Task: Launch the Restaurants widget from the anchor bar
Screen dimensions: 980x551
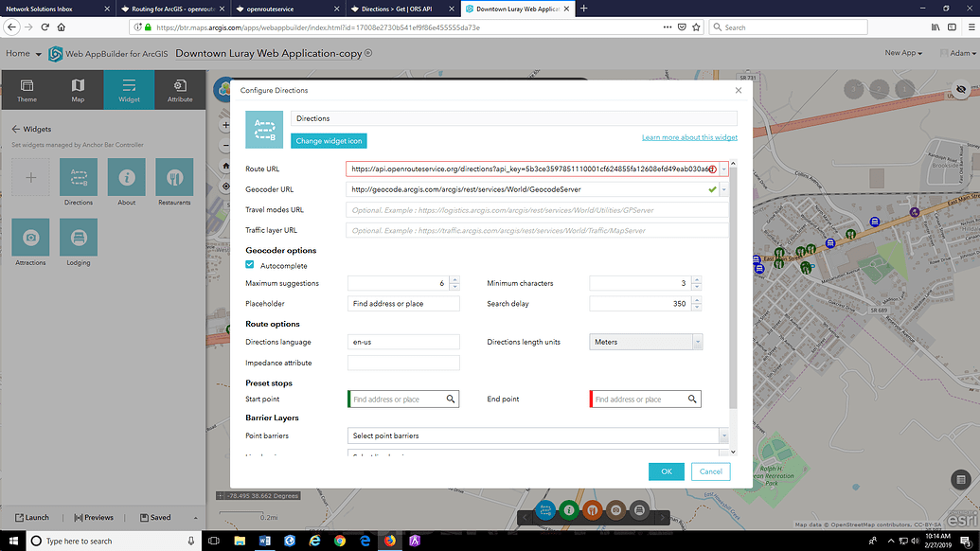Action: (x=592, y=510)
